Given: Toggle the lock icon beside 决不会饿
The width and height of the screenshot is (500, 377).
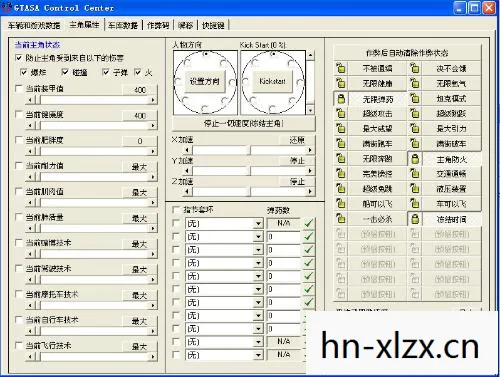Looking at the screenshot, I should [415, 68].
